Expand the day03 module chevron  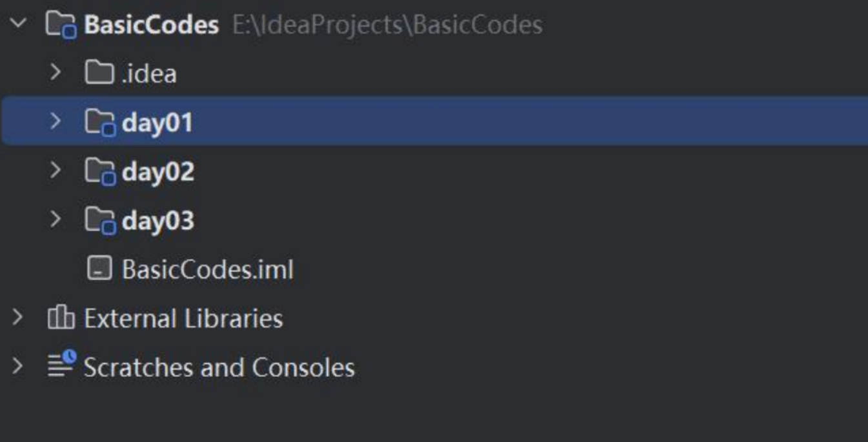click(x=56, y=219)
